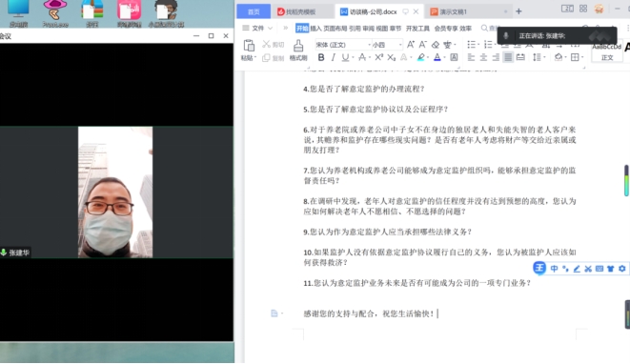Viewport: 630px width, 364px height.
Task: Add a new tab with plus button
Action: tap(518, 11)
